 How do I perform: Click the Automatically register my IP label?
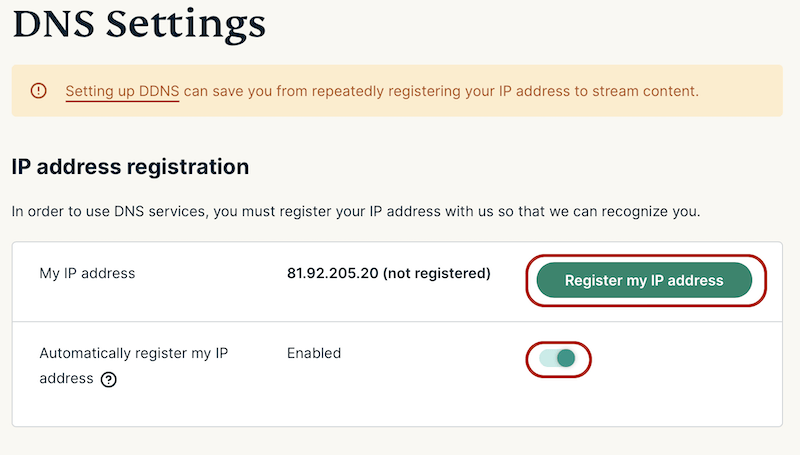[134, 353]
